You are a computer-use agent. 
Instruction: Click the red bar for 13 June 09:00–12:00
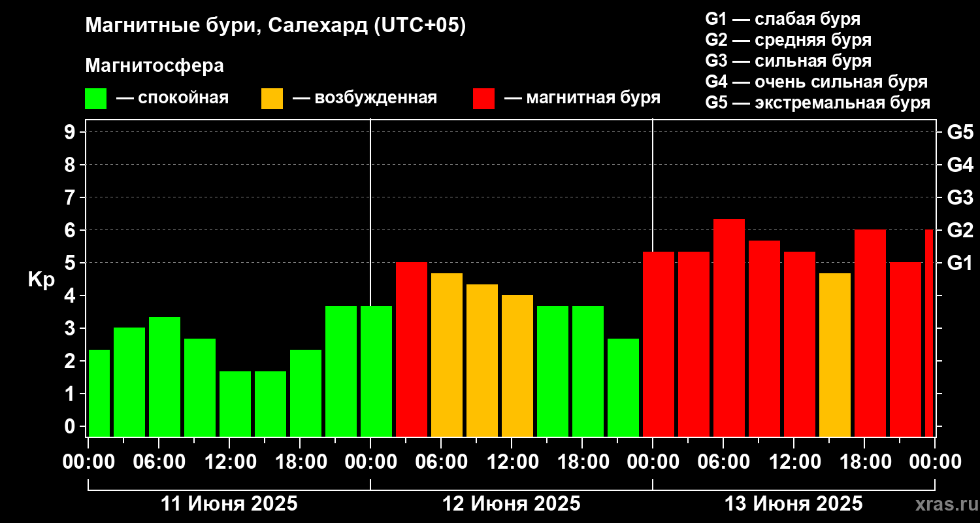764,339
